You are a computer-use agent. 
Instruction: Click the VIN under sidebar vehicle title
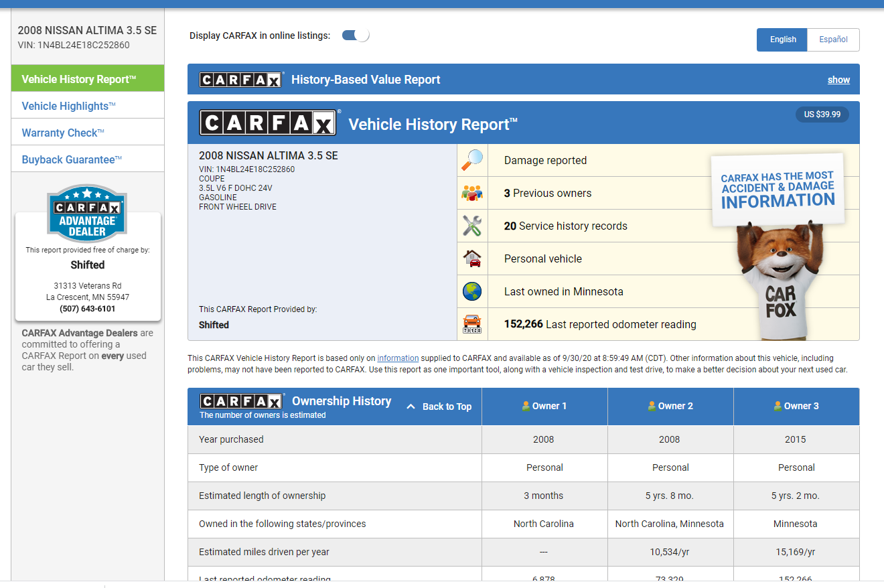(x=74, y=46)
